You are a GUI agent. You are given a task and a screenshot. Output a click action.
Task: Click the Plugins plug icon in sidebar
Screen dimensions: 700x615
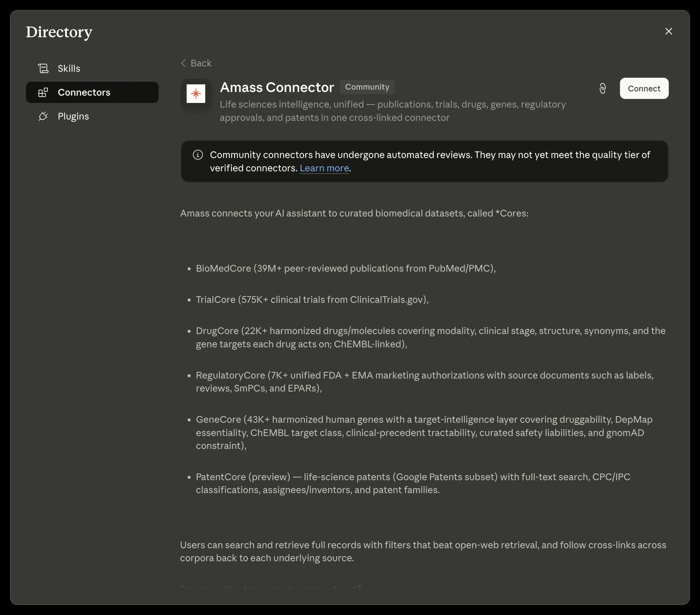coord(43,117)
